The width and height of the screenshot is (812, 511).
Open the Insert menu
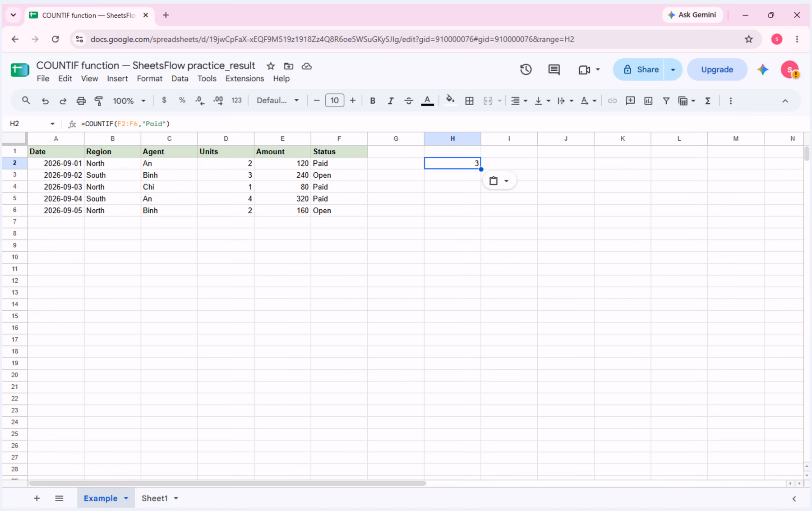pos(117,78)
